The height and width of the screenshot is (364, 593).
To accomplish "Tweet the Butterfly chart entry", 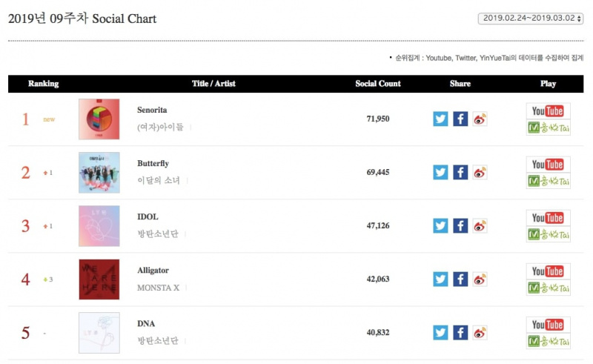I will (440, 172).
